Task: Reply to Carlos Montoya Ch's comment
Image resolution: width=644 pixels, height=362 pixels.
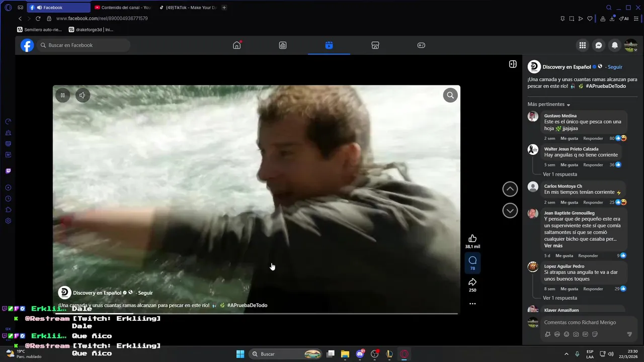Action: [593, 202]
